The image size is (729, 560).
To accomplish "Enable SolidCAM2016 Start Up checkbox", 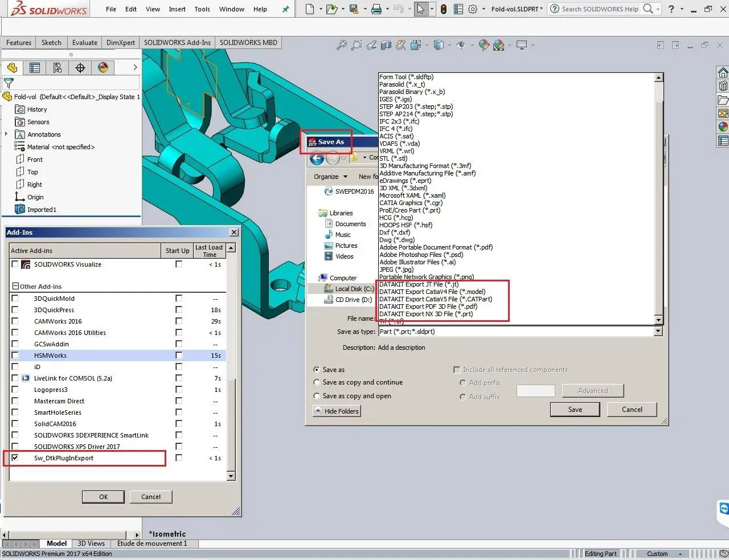I will (179, 423).
